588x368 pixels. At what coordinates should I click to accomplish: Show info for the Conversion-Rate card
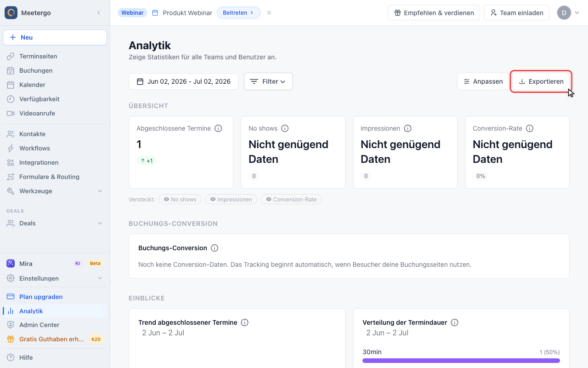[530, 128]
